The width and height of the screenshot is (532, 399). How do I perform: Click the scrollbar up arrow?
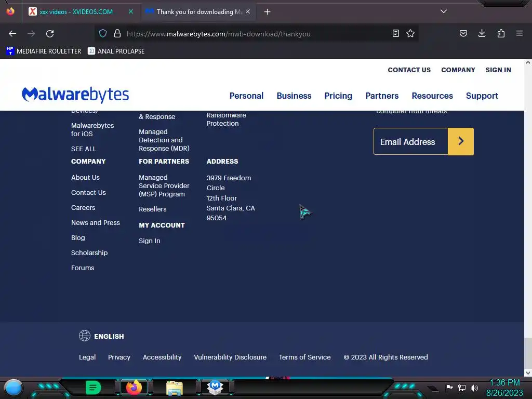pos(528,62)
